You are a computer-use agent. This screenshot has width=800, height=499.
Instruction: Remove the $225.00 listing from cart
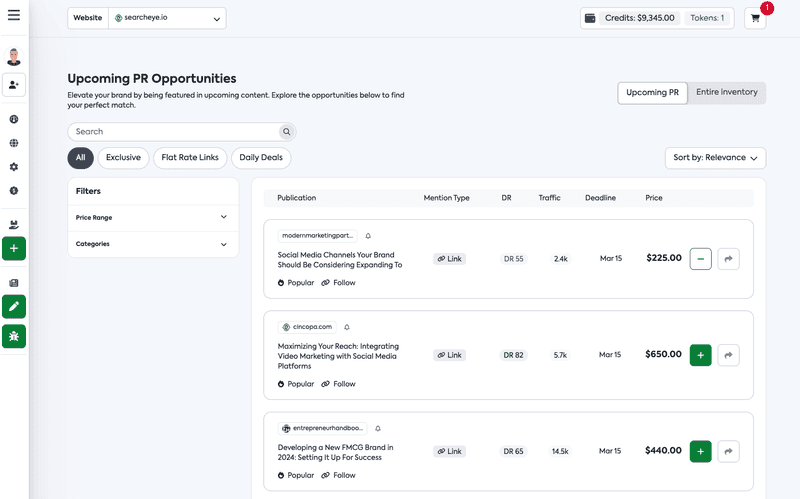click(x=701, y=259)
